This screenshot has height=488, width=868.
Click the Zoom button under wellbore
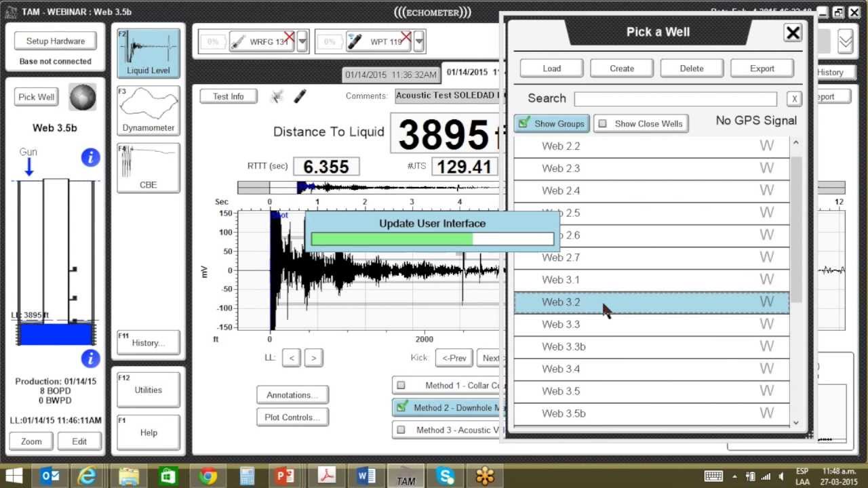[x=31, y=441]
